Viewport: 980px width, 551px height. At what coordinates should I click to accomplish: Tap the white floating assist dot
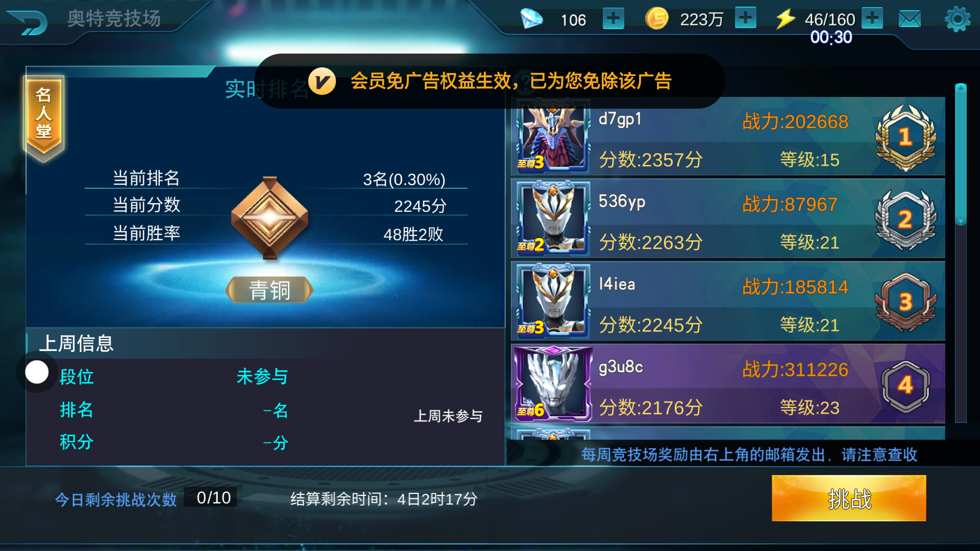point(37,372)
